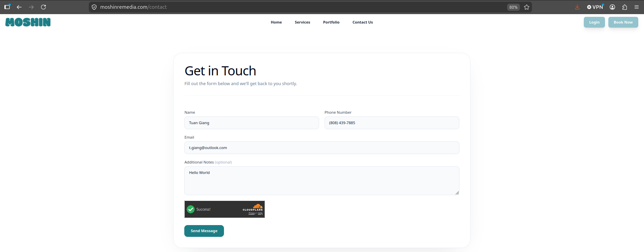Click the 'Phone Number' label
Viewport: 644px width, 252px height.
pos(338,112)
